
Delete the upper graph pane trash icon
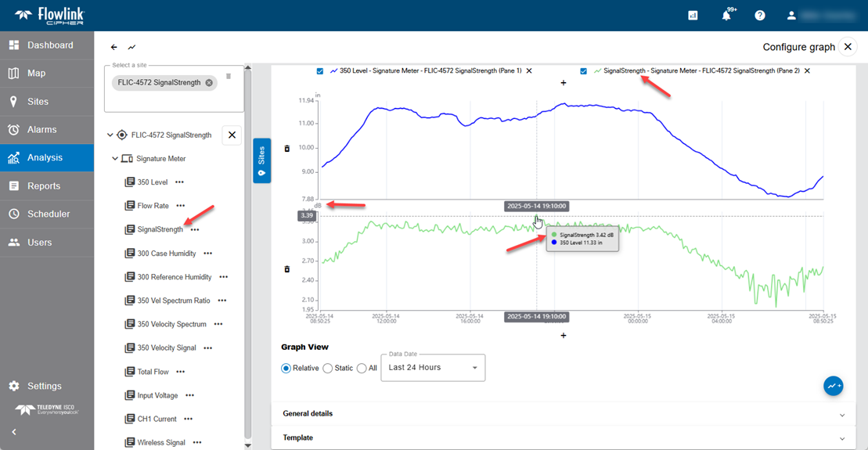tap(286, 148)
